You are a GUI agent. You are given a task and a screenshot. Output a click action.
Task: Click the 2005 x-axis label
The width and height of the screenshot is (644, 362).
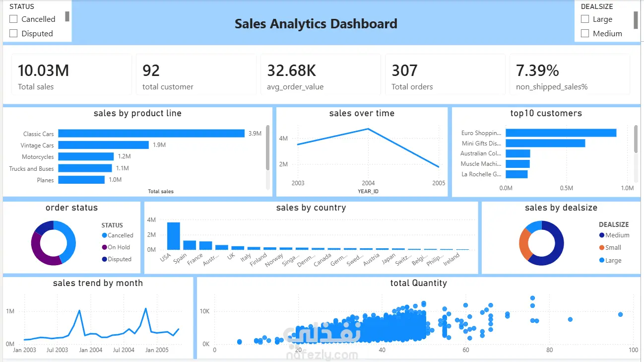(439, 183)
